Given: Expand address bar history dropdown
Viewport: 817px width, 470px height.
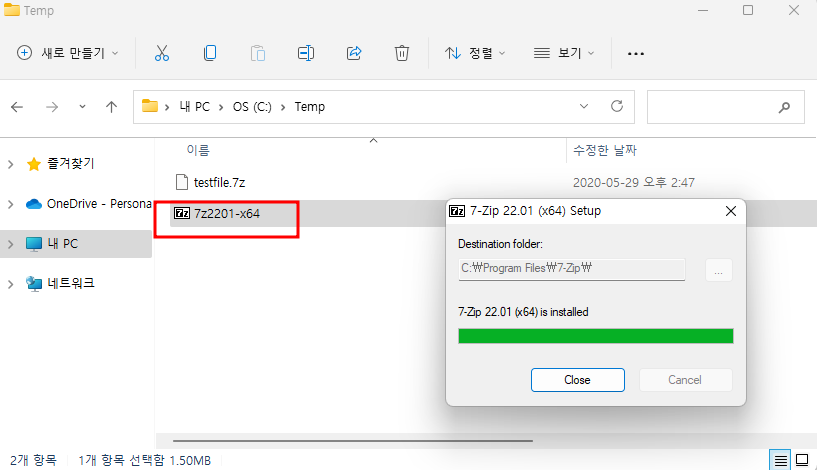Looking at the screenshot, I should tap(584, 106).
